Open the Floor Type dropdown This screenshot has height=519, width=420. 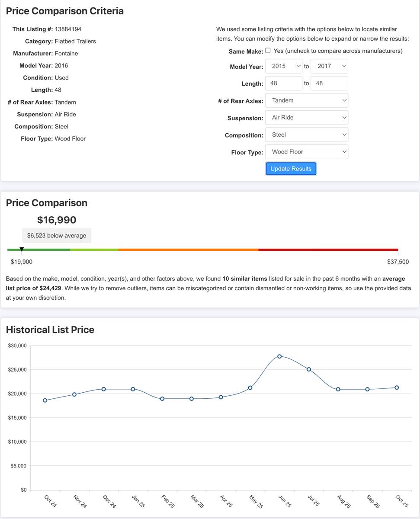pos(306,152)
